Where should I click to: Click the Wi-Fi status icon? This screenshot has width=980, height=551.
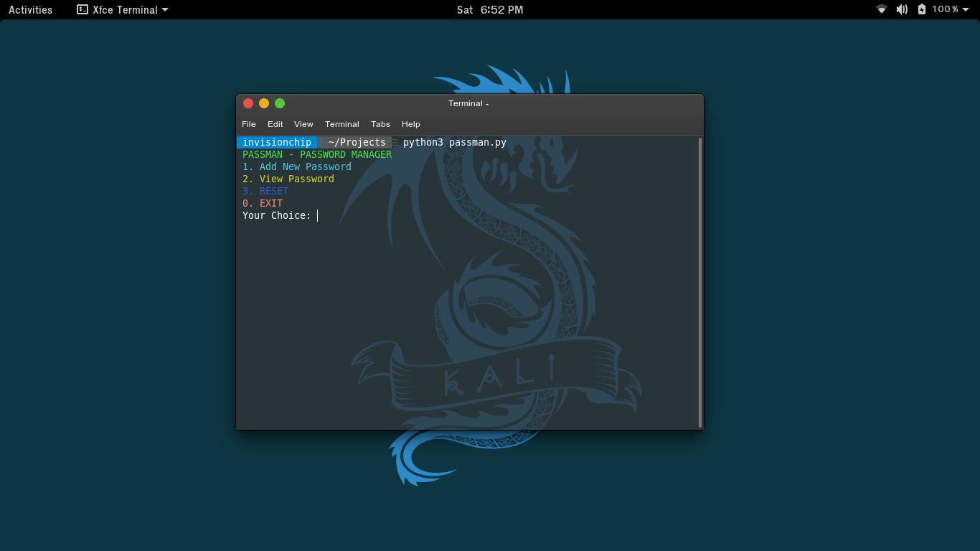tap(881, 9)
